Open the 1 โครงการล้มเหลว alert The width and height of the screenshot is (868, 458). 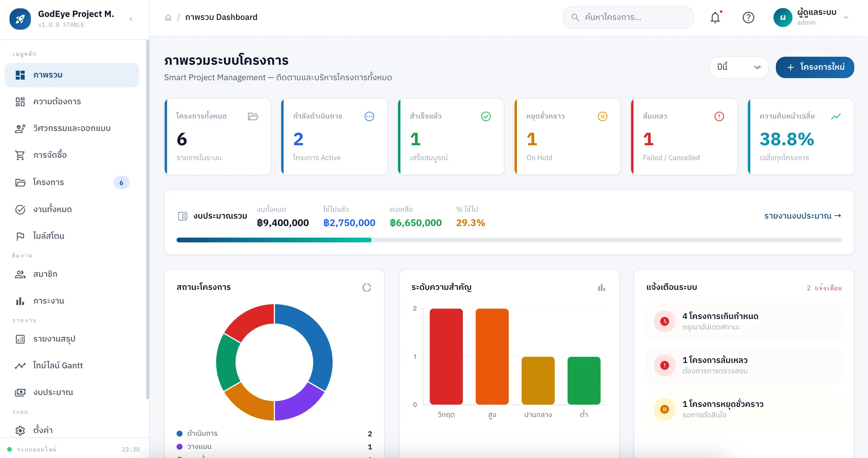tap(744, 365)
